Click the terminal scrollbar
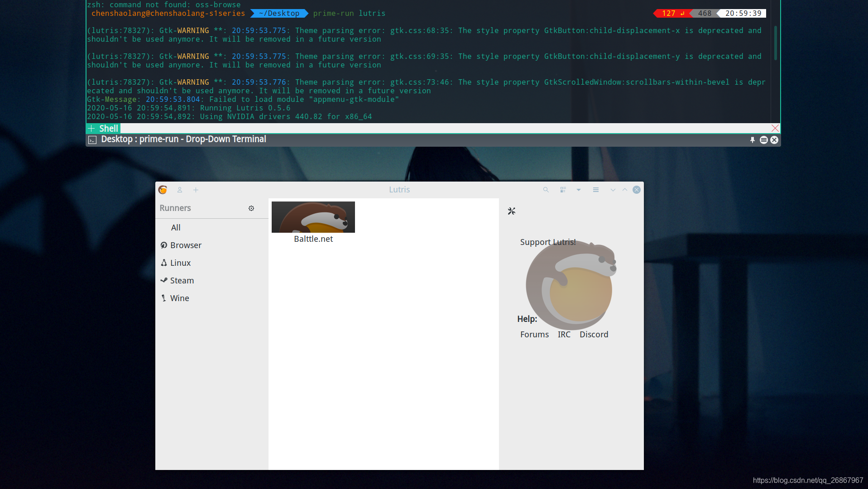The height and width of the screenshot is (489, 868). (776, 43)
